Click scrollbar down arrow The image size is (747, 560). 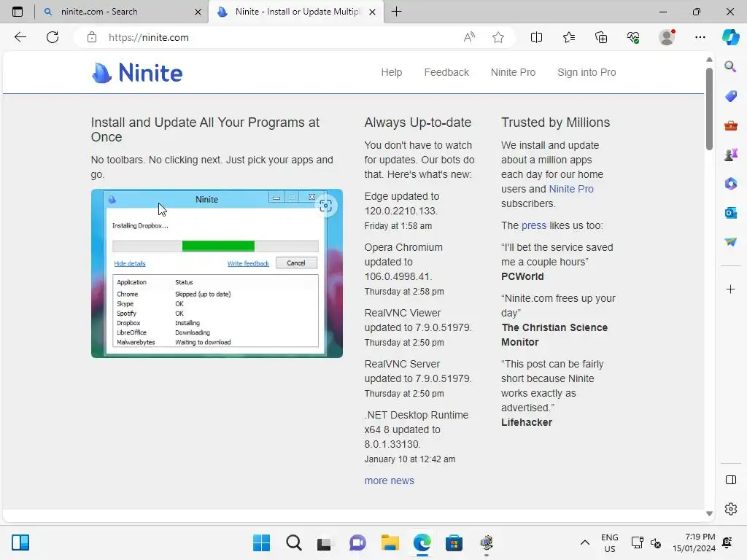click(x=709, y=513)
